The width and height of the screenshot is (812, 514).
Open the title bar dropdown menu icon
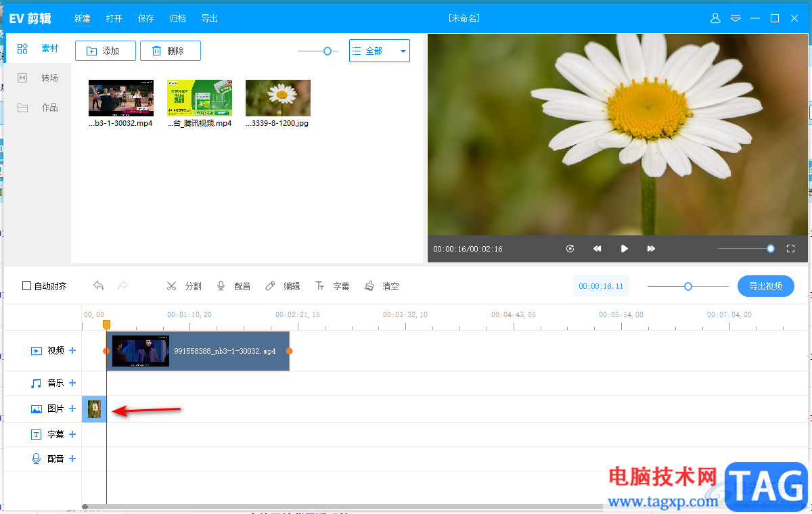click(x=736, y=18)
